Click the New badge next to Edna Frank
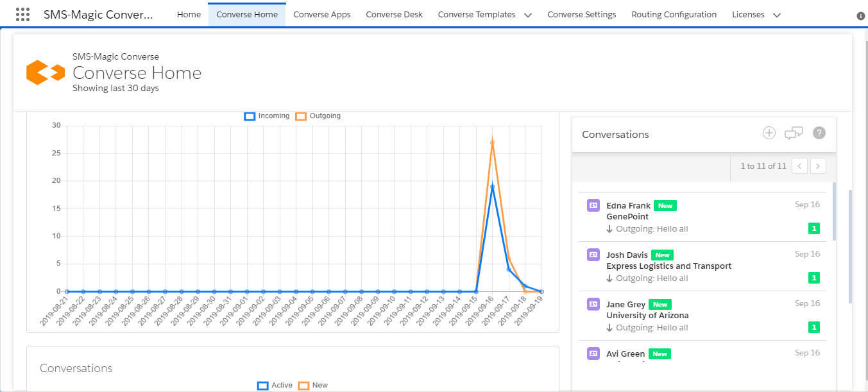The image size is (868, 392). pos(665,205)
